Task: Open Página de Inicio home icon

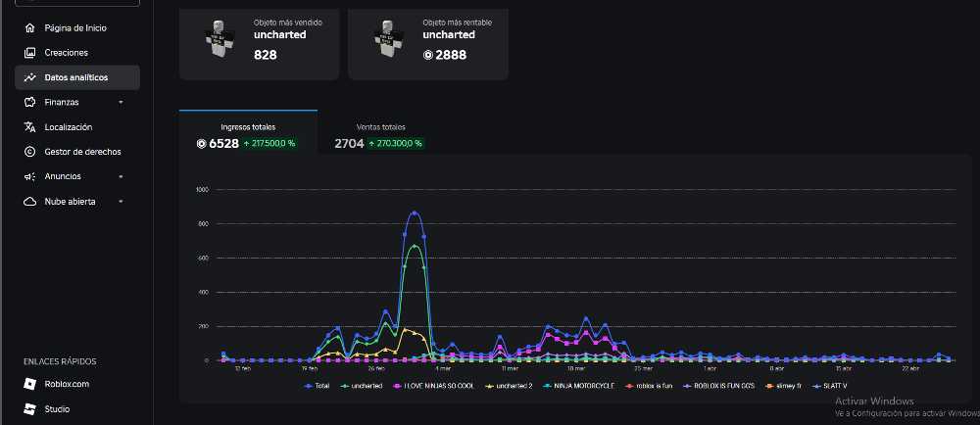Action: coord(29,28)
